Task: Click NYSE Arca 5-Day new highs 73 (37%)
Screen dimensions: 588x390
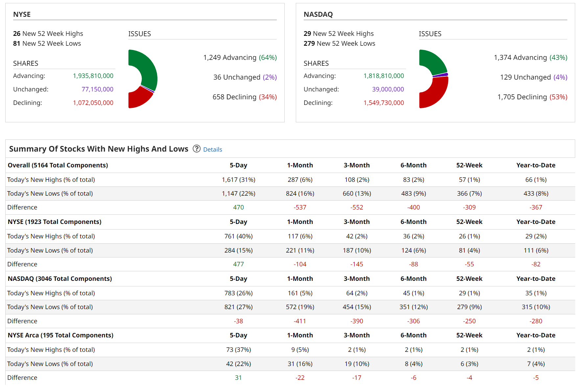Action: [x=239, y=350]
